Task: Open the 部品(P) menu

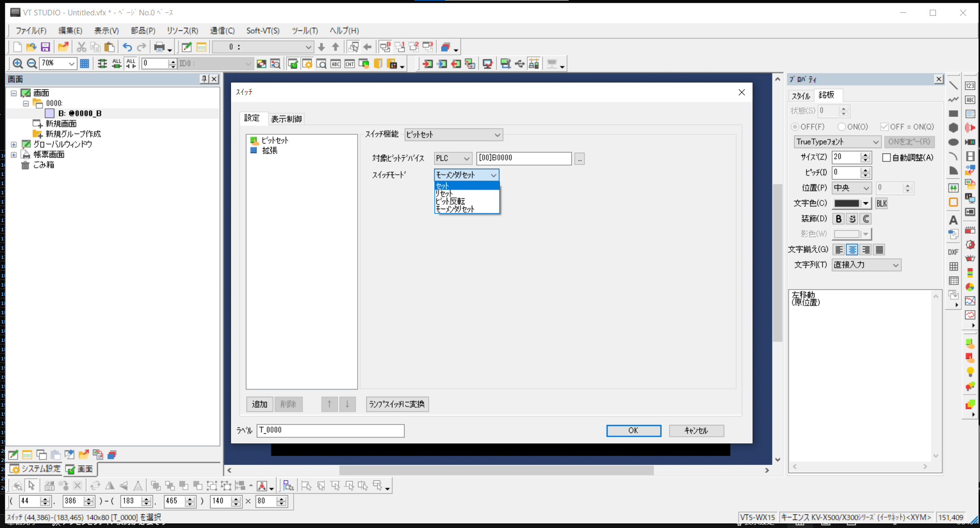Action: point(143,31)
